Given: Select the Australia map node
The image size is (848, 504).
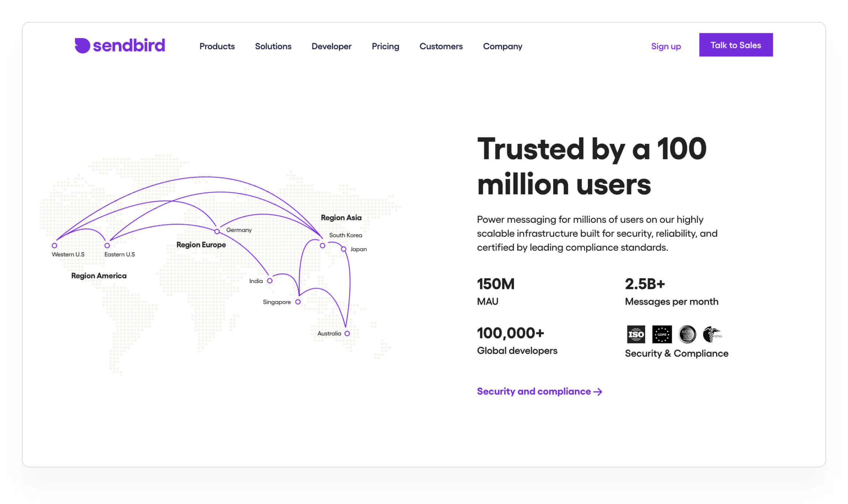Looking at the screenshot, I should pos(347,333).
